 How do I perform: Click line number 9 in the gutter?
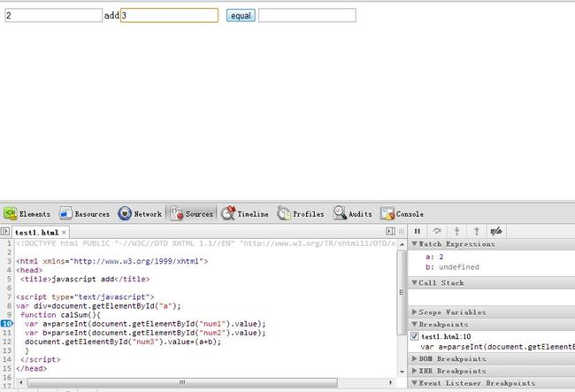pyautogui.click(x=9, y=315)
